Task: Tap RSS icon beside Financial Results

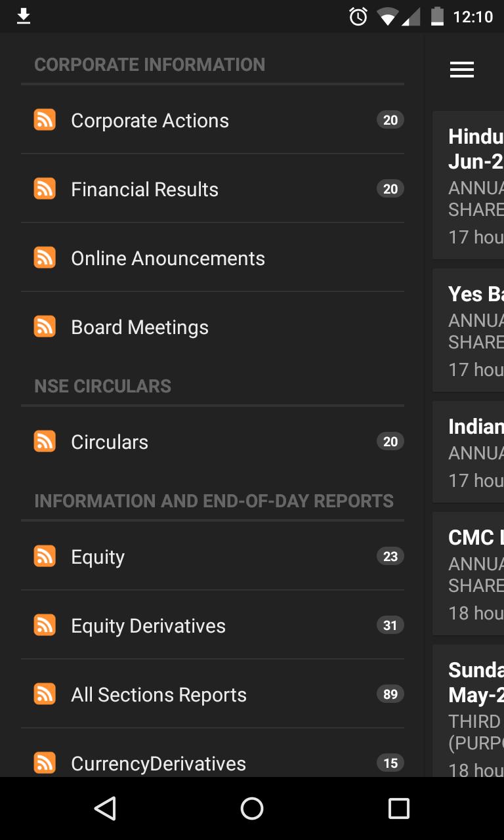Action: coord(45,189)
